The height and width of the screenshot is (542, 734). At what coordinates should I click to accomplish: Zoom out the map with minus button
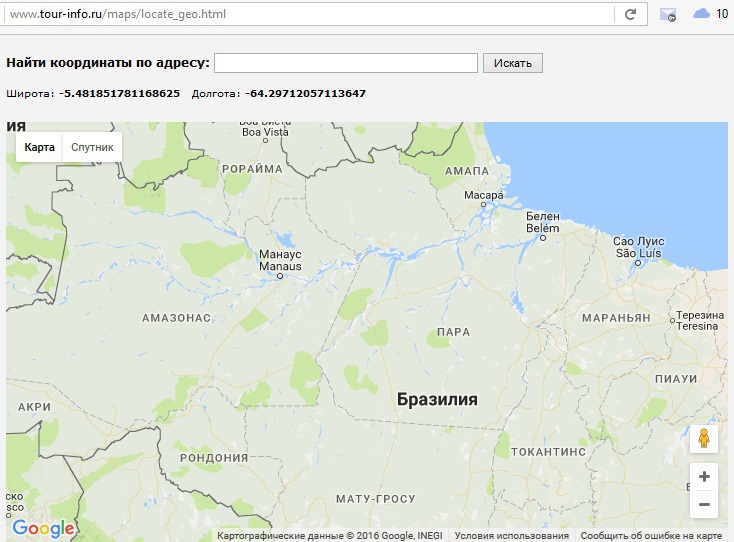(x=704, y=505)
